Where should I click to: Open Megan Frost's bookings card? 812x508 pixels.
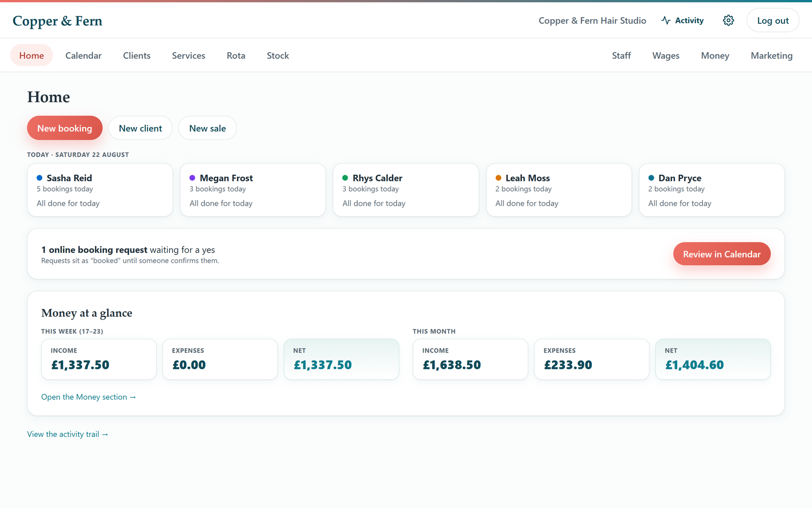pos(253,190)
